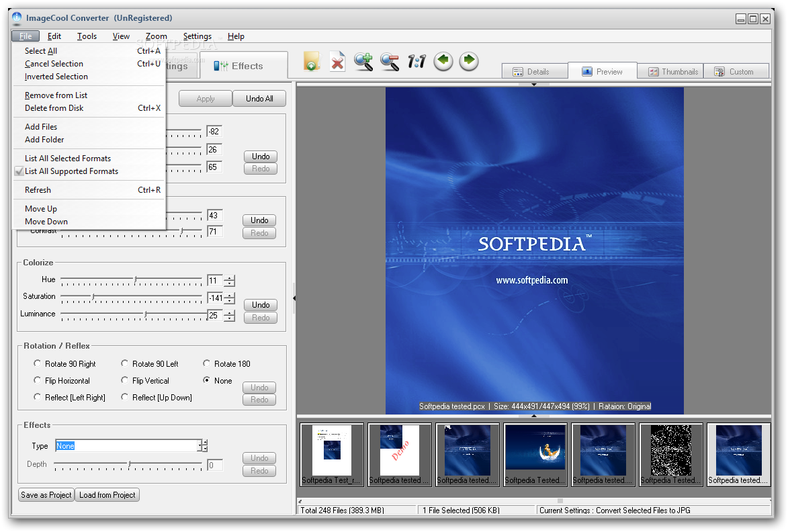Click the Undo All button
The height and width of the screenshot is (532, 788).
point(259,99)
